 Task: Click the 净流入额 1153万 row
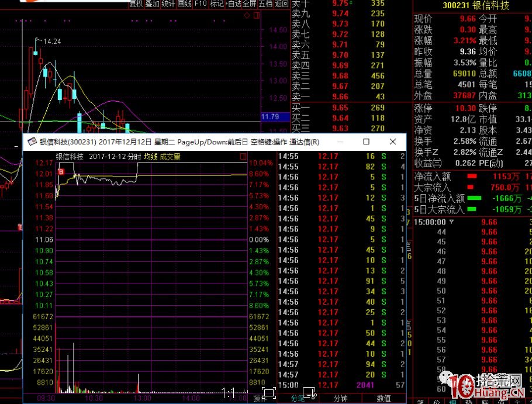[472, 177]
